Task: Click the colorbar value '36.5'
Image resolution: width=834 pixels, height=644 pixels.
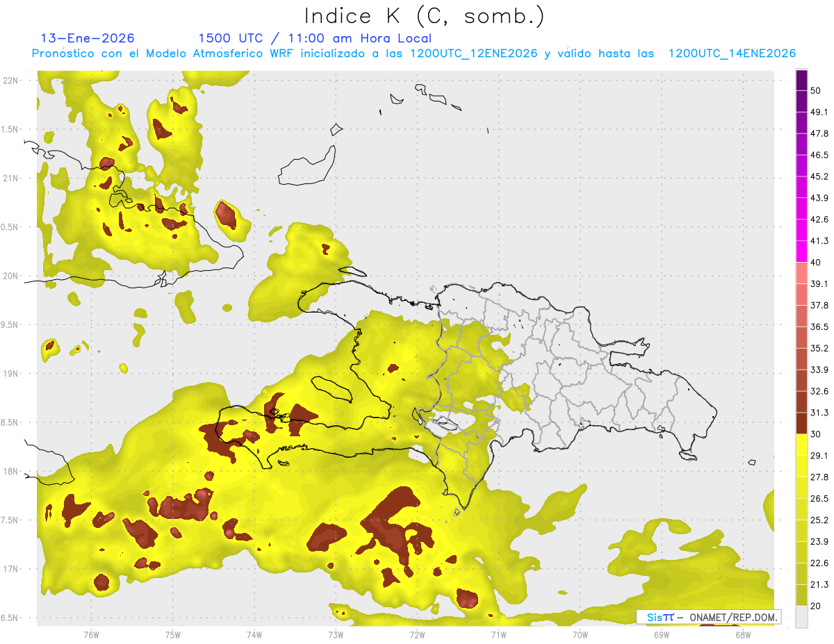Action: point(819,327)
